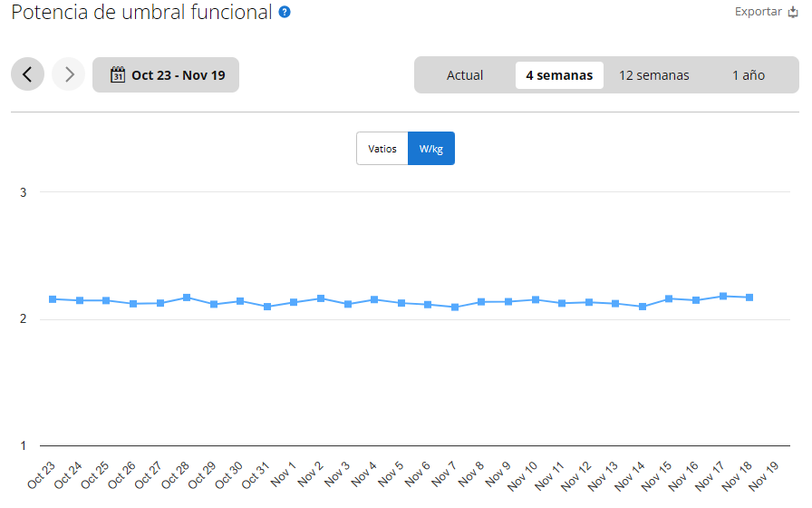Go to previous date range arrow
The height and width of the screenshot is (508, 812).
pos(27,74)
